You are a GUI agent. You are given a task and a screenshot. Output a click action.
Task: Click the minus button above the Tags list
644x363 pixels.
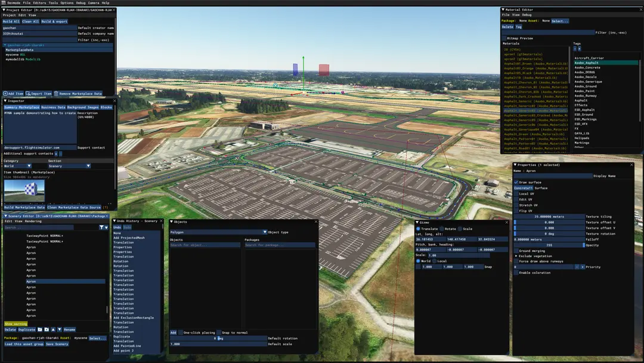pos(575,48)
